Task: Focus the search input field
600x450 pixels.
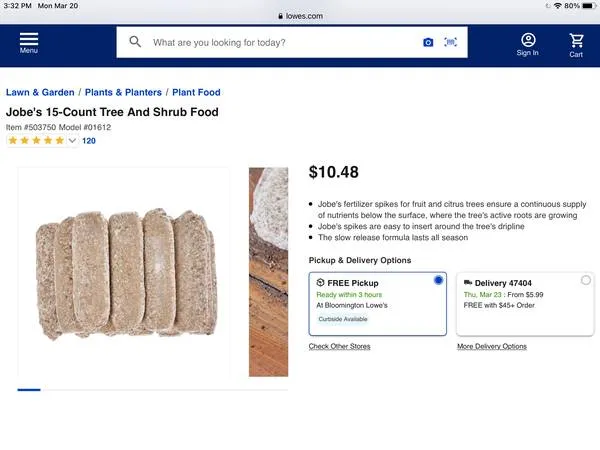Action: coord(280,43)
